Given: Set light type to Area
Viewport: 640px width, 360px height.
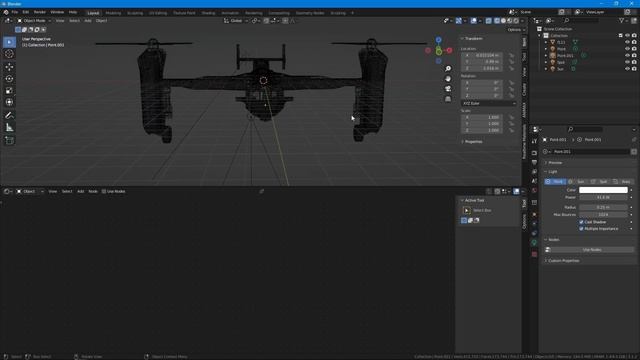Looking at the screenshot, I should [x=622, y=182].
